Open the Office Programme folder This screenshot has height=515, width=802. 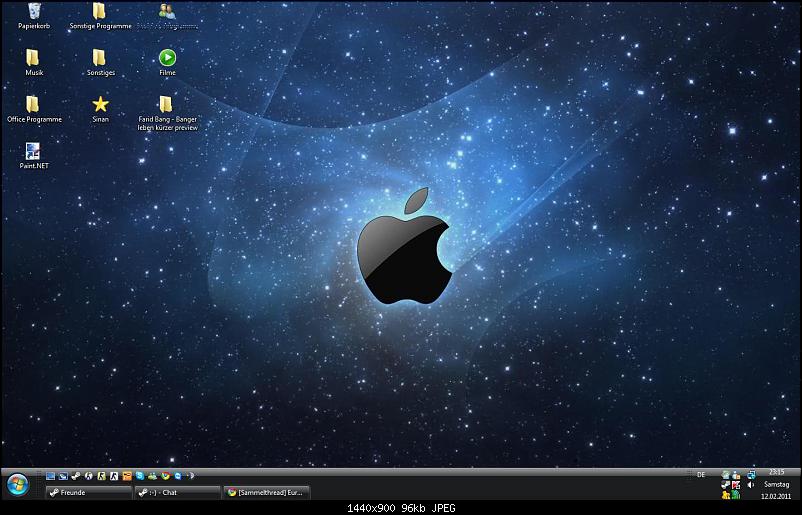point(34,104)
